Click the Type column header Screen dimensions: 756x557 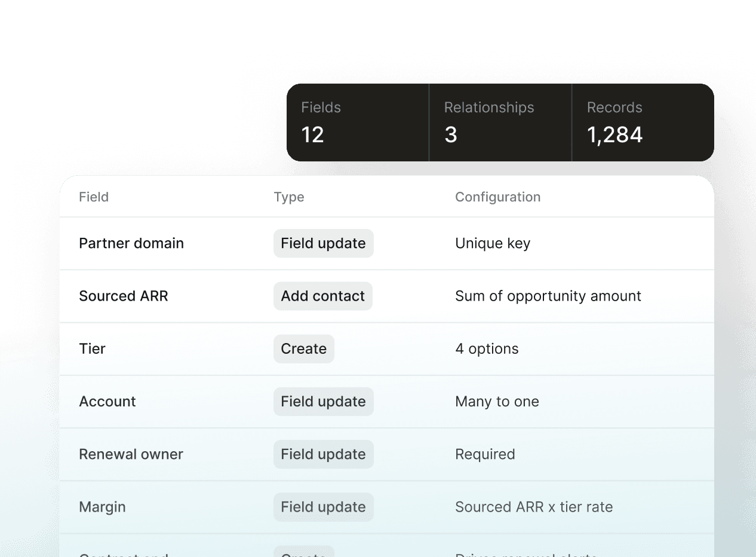point(289,197)
